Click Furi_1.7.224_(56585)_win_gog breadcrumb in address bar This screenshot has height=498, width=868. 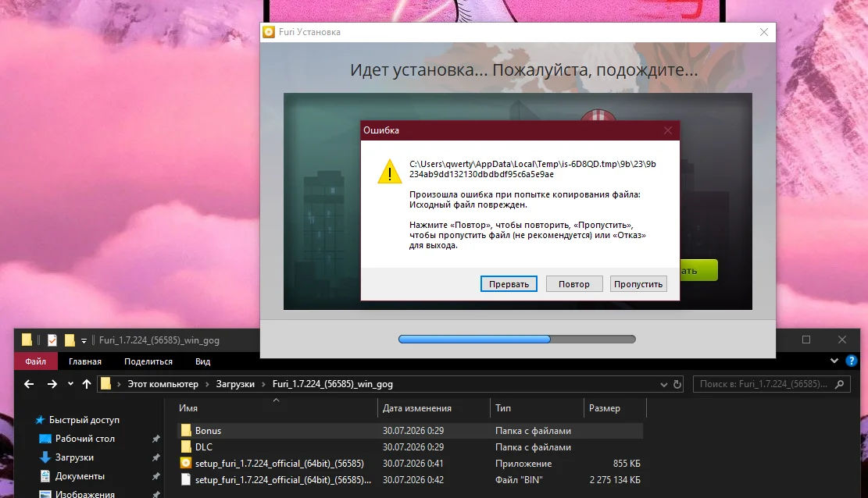333,384
